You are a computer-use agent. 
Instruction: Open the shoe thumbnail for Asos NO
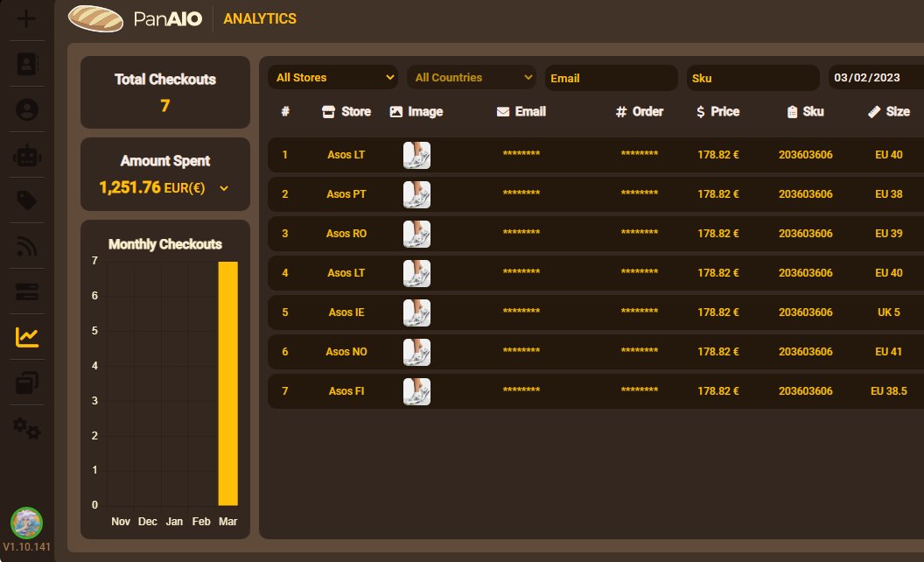coord(416,352)
